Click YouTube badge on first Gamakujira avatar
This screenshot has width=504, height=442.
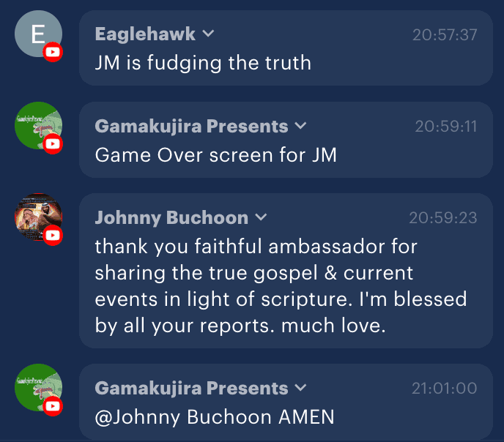tap(53, 144)
